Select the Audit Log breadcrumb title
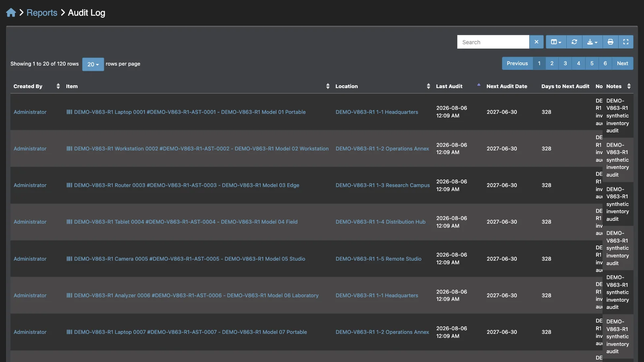Viewport: 644px width, 362px height. click(87, 12)
